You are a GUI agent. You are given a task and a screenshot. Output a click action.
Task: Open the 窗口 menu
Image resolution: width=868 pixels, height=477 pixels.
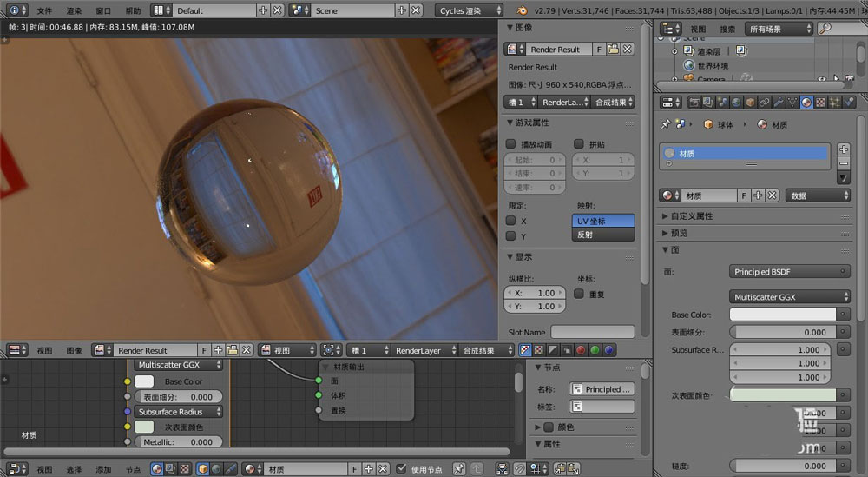click(x=103, y=10)
